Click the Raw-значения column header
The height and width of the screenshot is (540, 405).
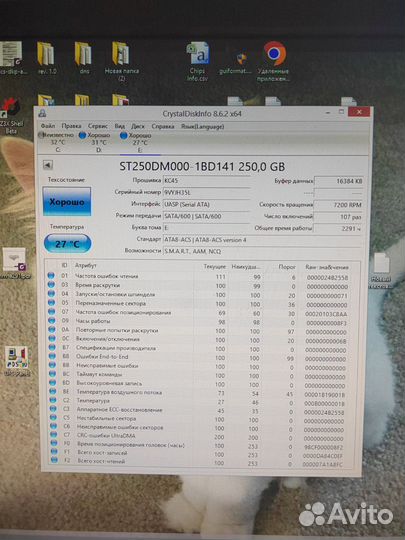pyautogui.click(x=327, y=267)
